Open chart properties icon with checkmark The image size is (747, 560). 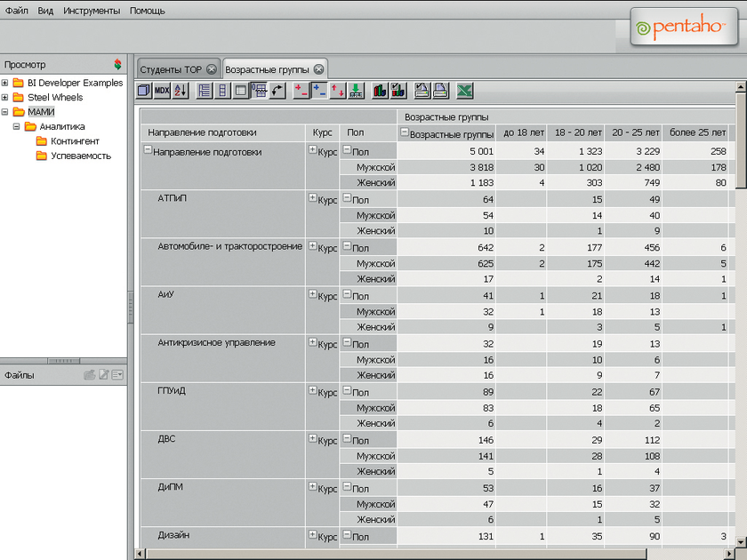(x=398, y=91)
